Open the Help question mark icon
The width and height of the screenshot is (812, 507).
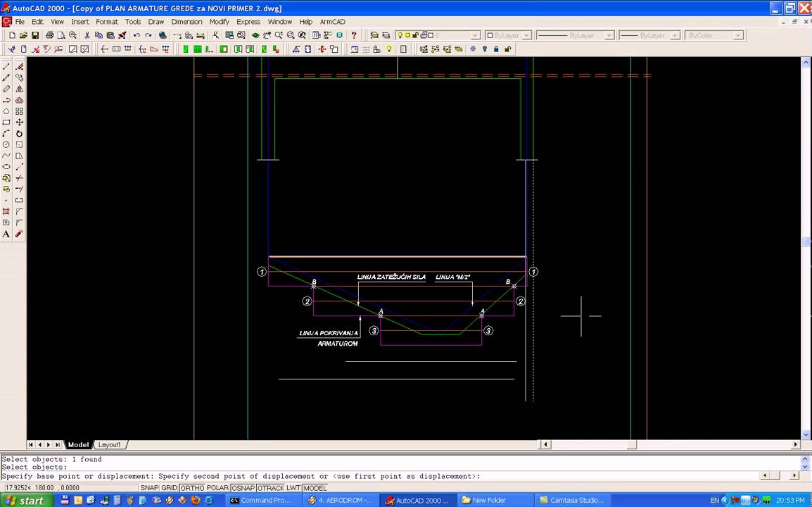point(354,35)
